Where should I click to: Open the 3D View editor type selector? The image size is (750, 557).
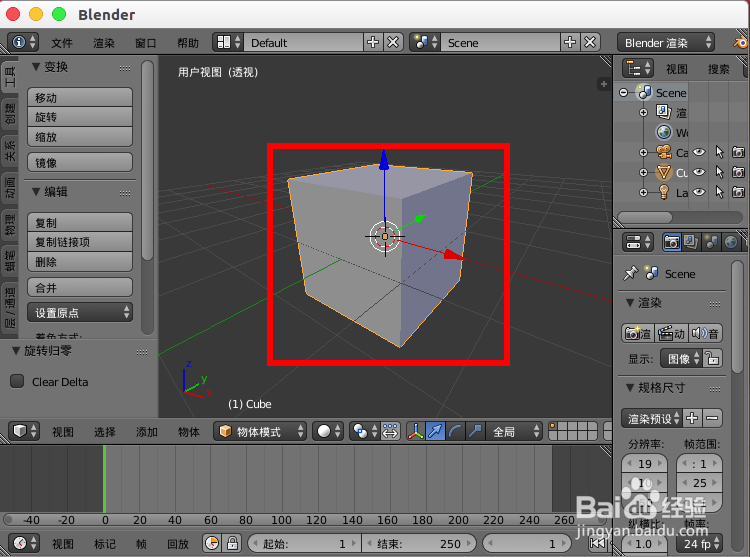[23, 431]
